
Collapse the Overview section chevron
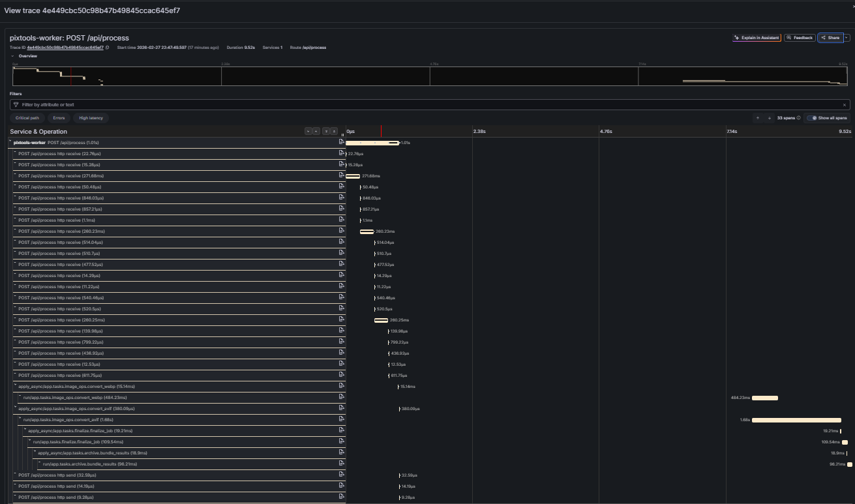pyautogui.click(x=13, y=56)
